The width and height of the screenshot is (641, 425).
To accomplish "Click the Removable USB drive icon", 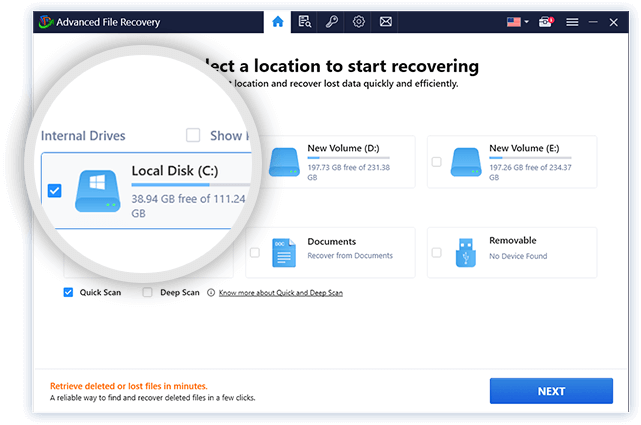I will tap(466, 253).
